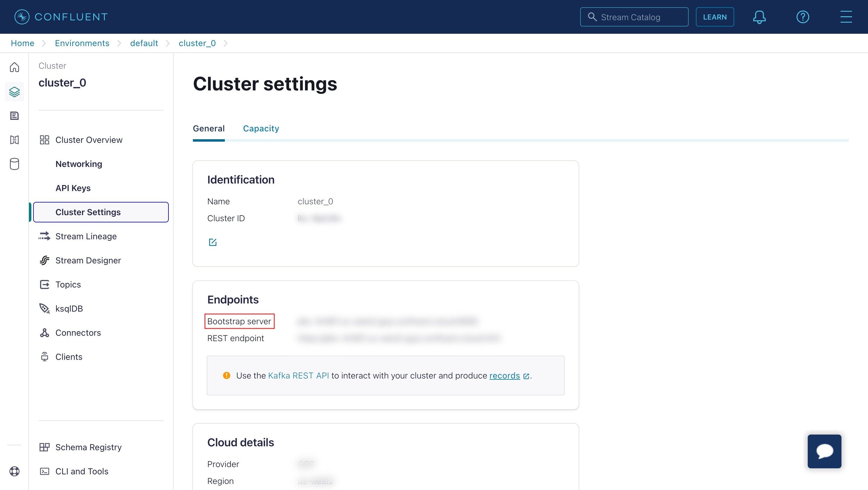
Task: Follow the cluster_0 breadcrumb link
Action: click(x=197, y=43)
